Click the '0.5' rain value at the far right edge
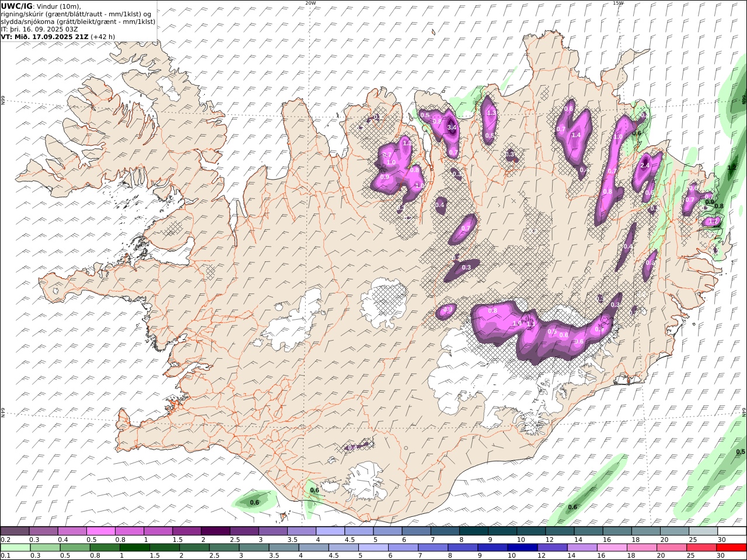Viewport: 747px width, 560px height. pos(741,452)
